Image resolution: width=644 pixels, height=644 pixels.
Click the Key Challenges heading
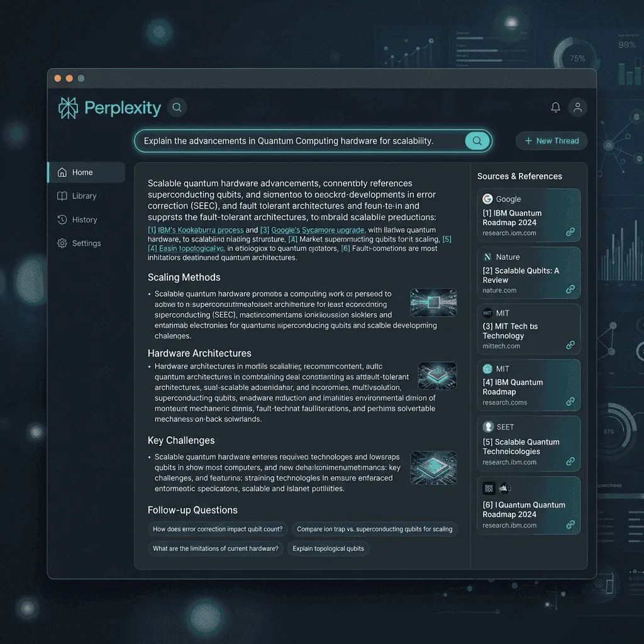[x=181, y=440]
